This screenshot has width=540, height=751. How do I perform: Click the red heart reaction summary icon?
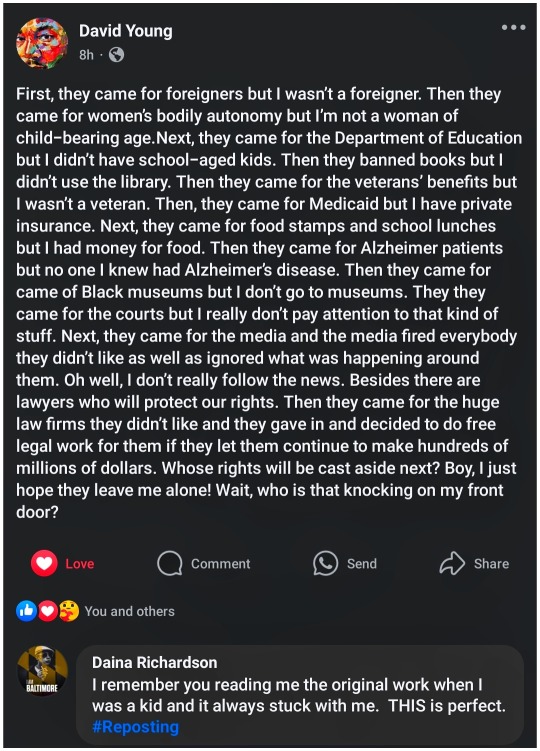point(47,611)
